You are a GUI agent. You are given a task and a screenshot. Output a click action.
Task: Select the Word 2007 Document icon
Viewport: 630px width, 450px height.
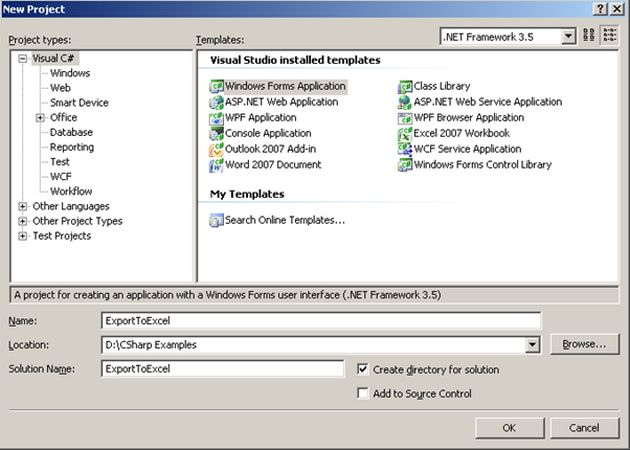(x=216, y=165)
